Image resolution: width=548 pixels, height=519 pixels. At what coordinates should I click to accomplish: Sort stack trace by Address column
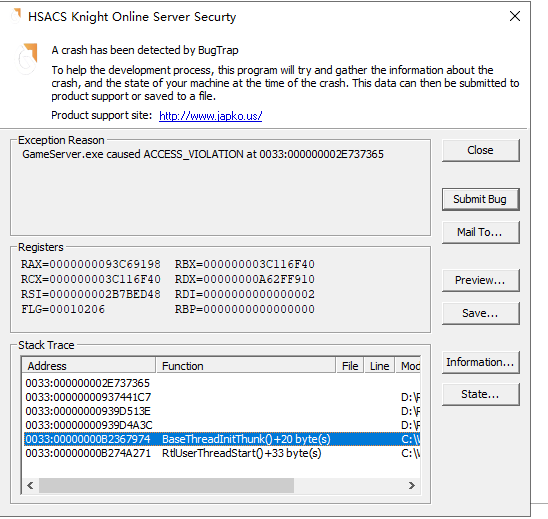pyautogui.click(x=89, y=366)
